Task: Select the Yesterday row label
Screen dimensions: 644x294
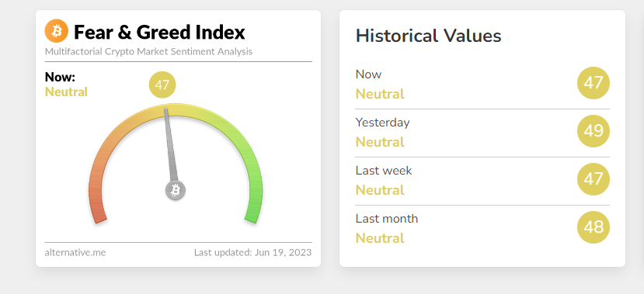Action: [382, 123]
